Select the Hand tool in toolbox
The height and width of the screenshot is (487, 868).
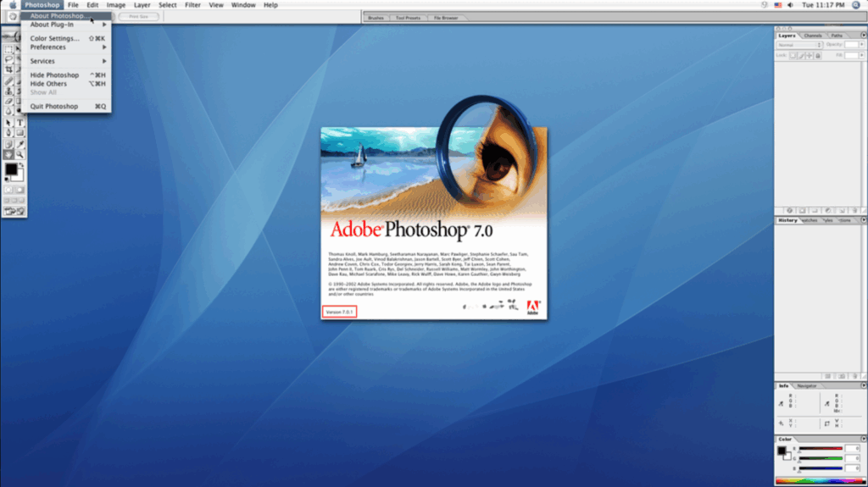(8, 154)
